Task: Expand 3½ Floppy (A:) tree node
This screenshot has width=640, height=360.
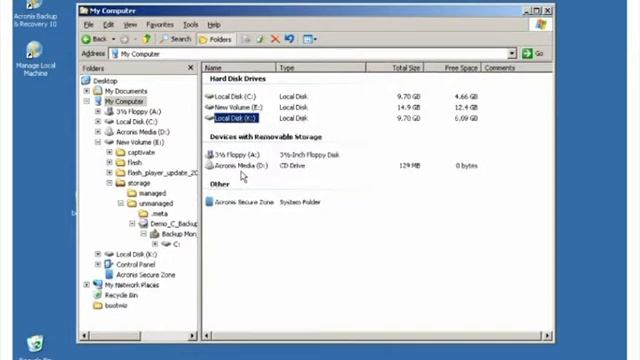Action: click(x=98, y=111)
